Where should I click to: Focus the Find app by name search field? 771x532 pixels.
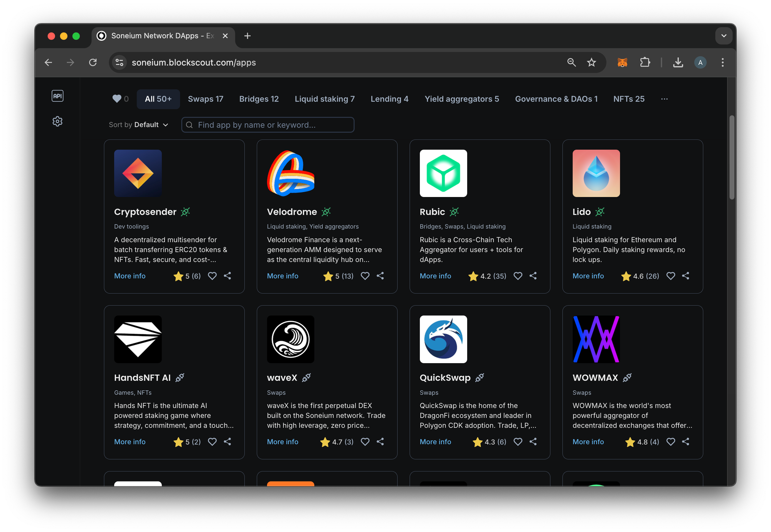pyautogui.click(x=268, y=125)
